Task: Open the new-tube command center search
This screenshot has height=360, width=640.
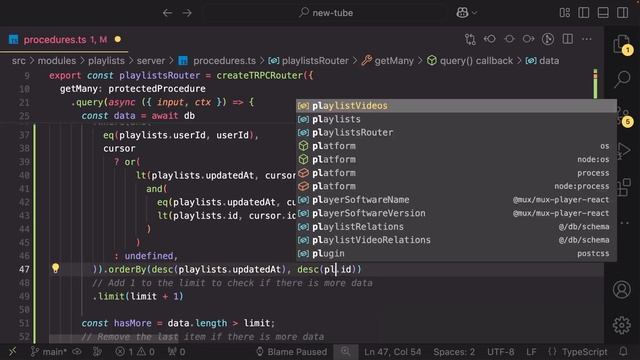Action: [x=325, y=13]
